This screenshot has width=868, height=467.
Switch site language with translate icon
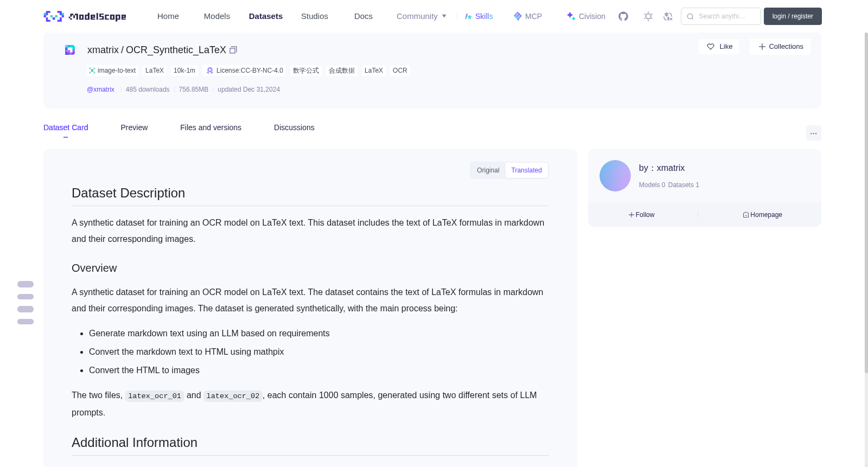668,16
